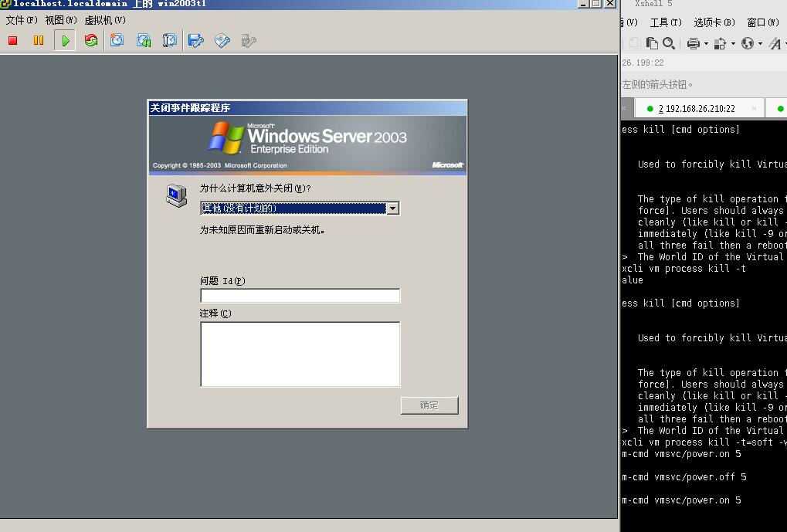The width and height of the screenshot is (787, 532).
Task: Click the Paste clipboard icon in Xshell
Action: point(652,44)
